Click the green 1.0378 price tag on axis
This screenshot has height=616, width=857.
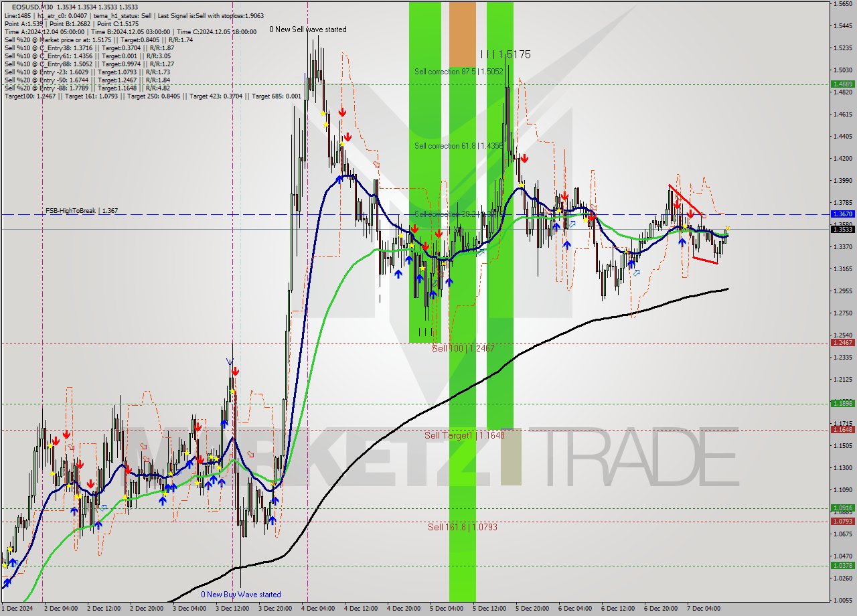(842, 565)
